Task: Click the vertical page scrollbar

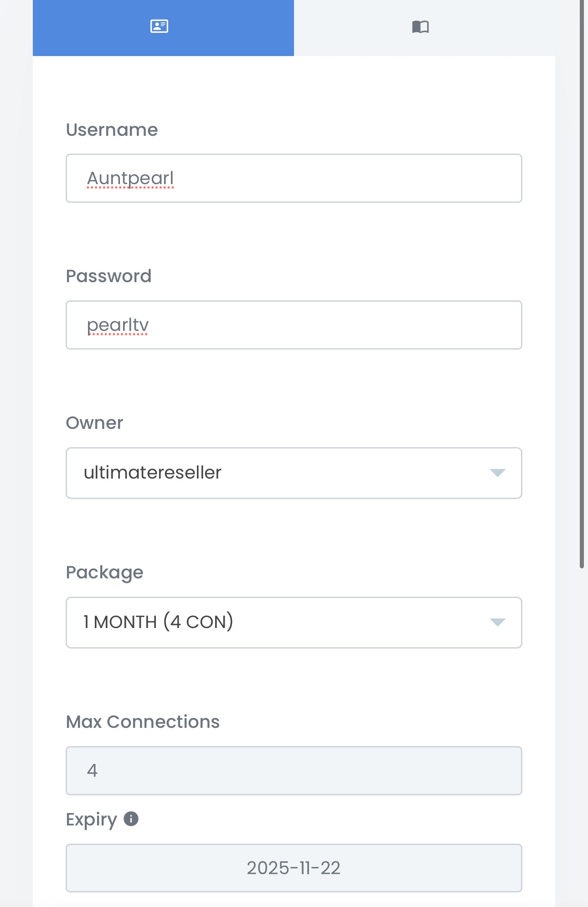Action: pos(582,283)
